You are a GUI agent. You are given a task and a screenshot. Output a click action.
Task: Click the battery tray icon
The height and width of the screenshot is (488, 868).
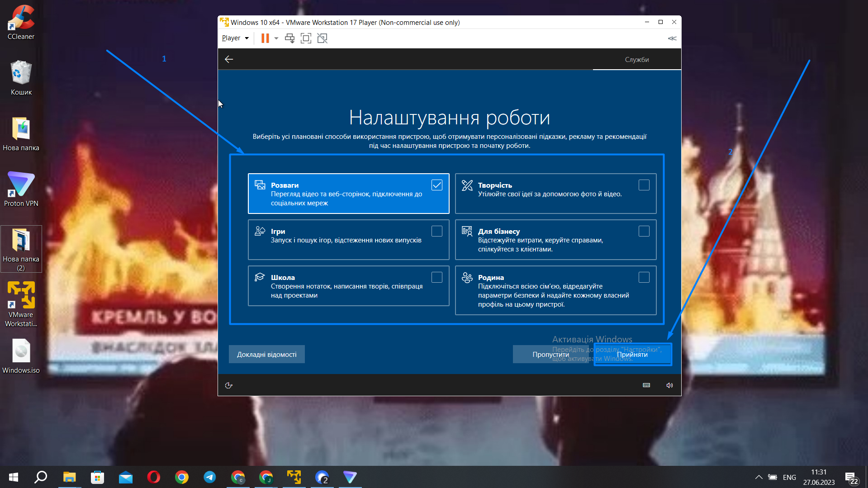point(773,477)
